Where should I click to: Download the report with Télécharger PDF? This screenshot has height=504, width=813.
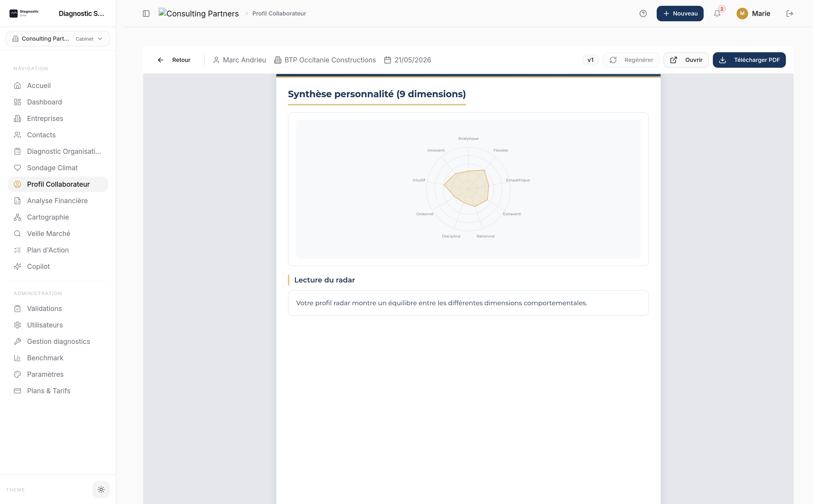tap(749, 60)
